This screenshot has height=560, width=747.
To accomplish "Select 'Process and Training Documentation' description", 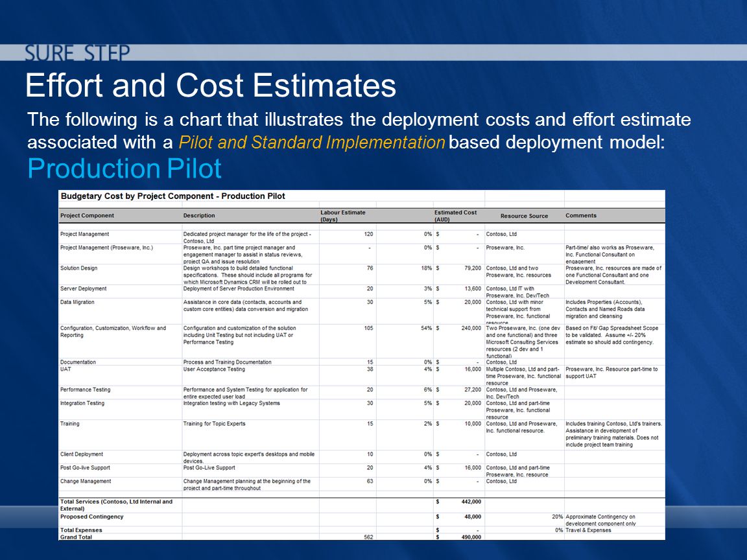I will pos(227,362).
